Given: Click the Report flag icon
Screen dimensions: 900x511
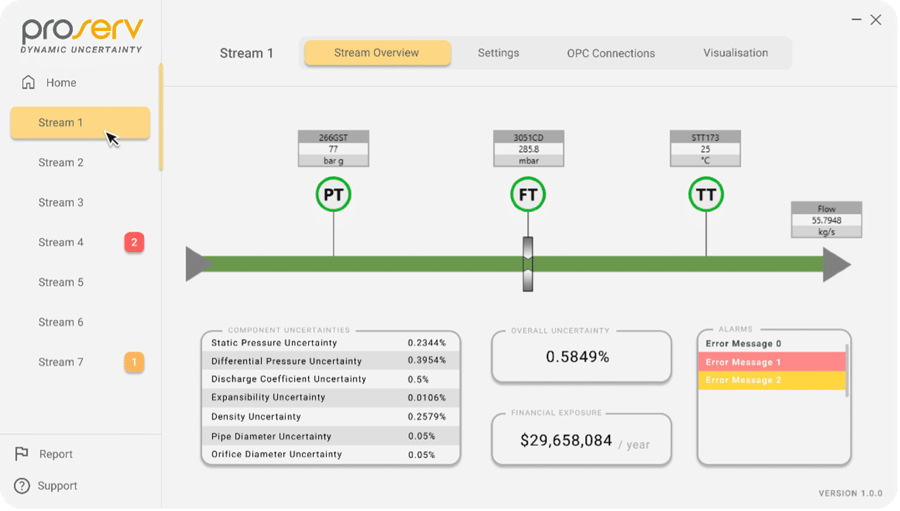Looking at the screenshot, I should 21,454.
